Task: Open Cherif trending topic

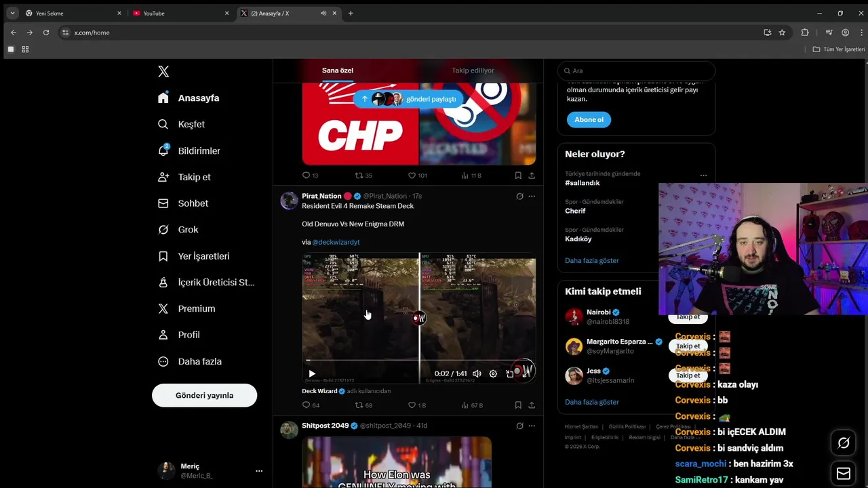Action: 575,211
